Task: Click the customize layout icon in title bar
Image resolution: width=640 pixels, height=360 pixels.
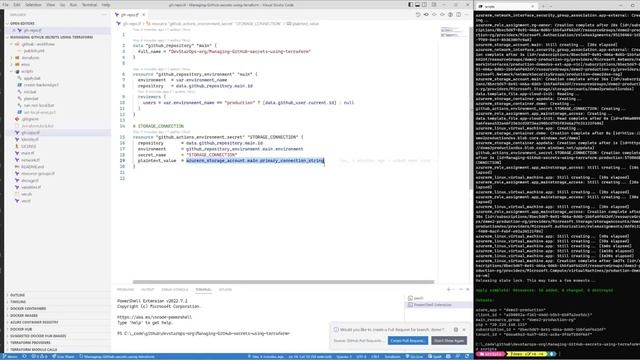Action: 434,5
